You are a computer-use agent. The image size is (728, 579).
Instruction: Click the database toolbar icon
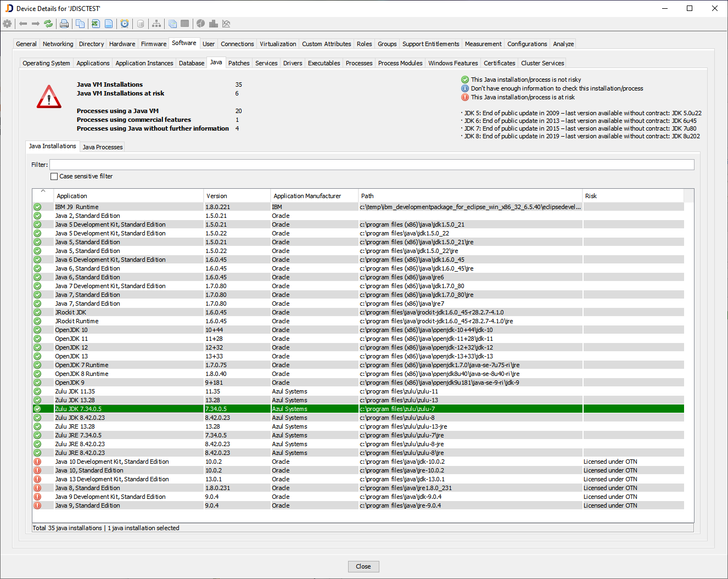tap(140, 24)
